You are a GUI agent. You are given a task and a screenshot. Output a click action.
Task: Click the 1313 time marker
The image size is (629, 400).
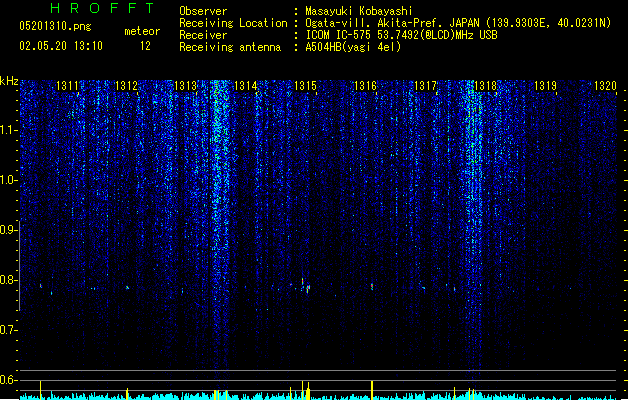coord(186,86)
